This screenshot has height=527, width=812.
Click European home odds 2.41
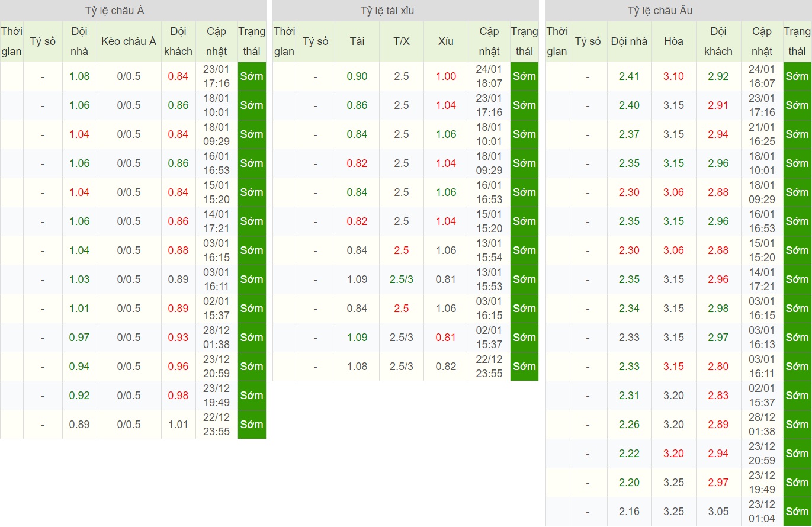click(630, 76)
